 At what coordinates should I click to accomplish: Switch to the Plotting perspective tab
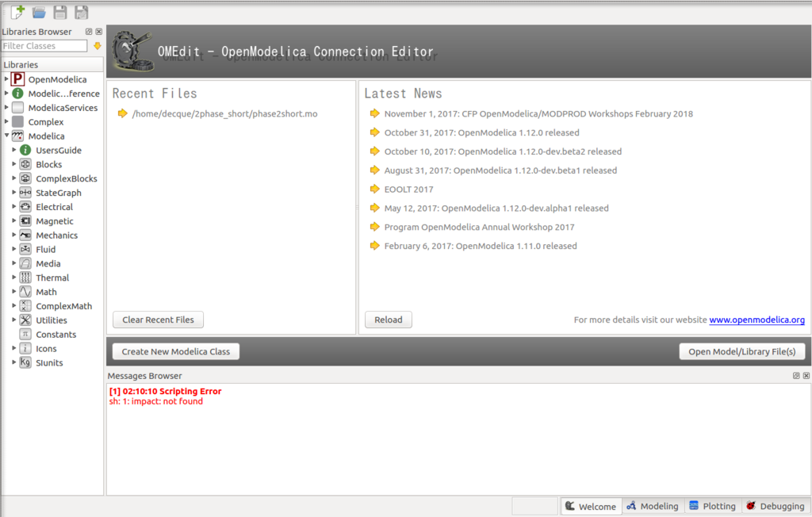coord(713,506)
